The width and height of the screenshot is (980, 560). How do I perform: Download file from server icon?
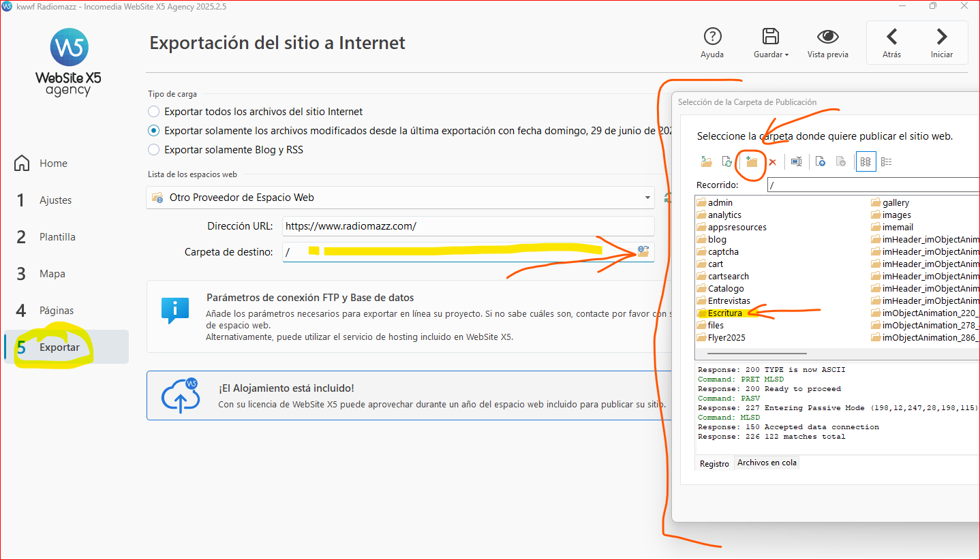[x=841, y=161]
